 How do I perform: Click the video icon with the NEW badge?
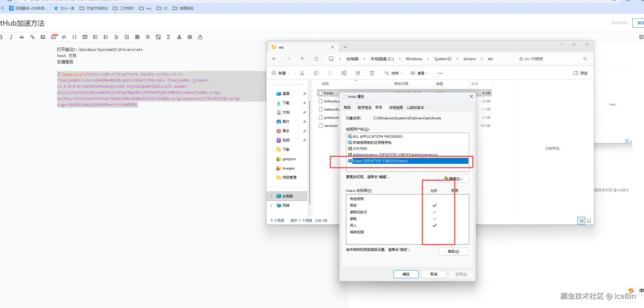(54, 37)
